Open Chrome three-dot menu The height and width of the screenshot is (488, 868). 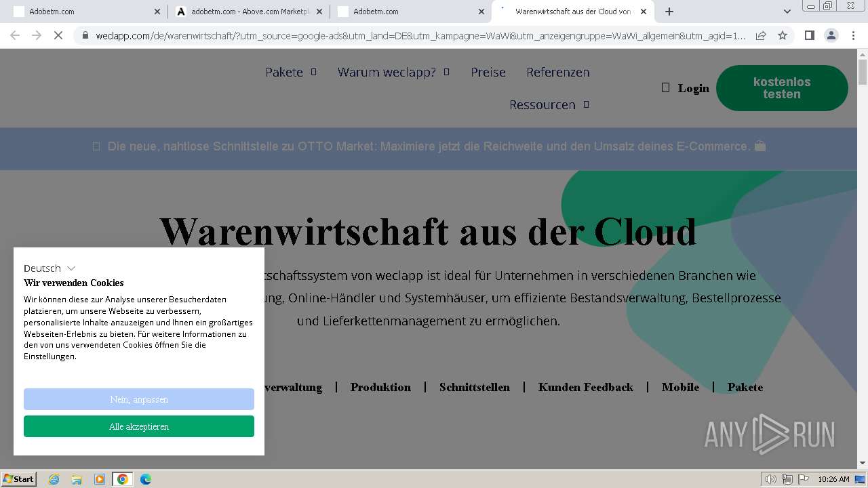tap(853, 35)
